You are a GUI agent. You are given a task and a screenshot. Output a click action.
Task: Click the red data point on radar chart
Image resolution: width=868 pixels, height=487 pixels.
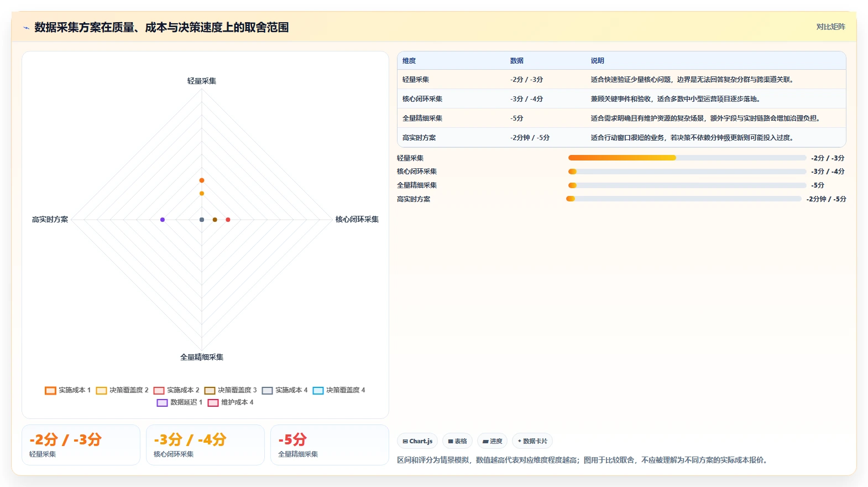(228, 220)
